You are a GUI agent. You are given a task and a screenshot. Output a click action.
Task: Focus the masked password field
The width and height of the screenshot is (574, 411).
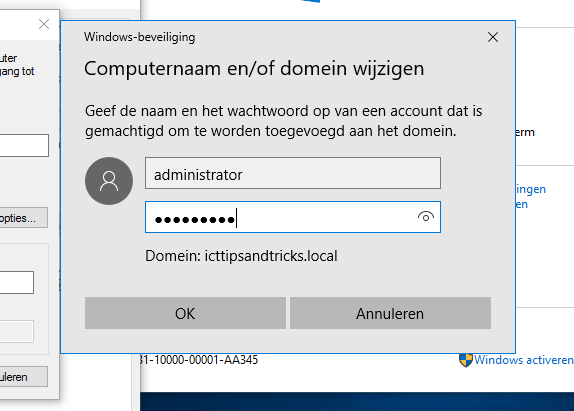click(293, 217)
